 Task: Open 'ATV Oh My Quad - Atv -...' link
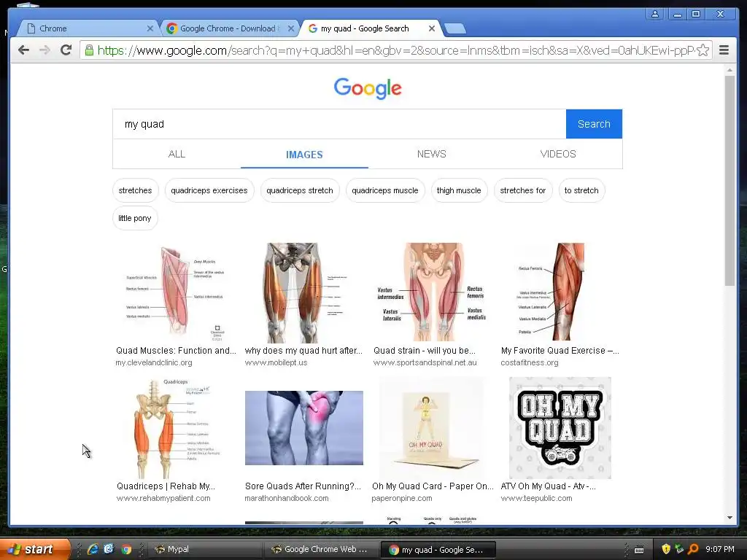coord(549,486)
